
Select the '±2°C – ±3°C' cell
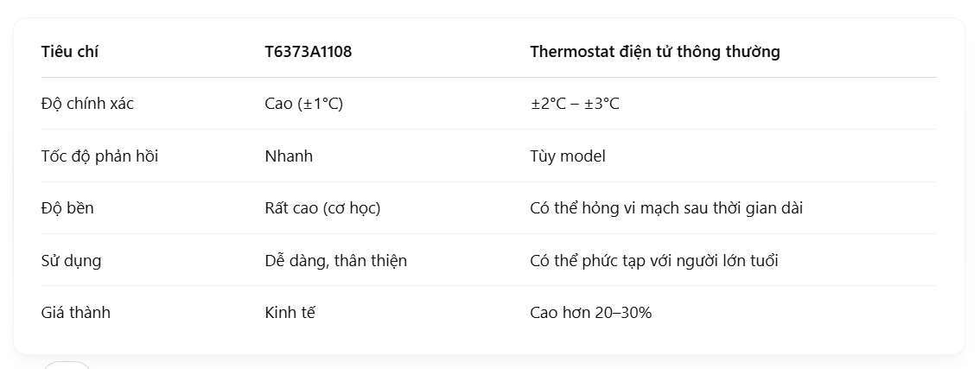click(575, 104)
